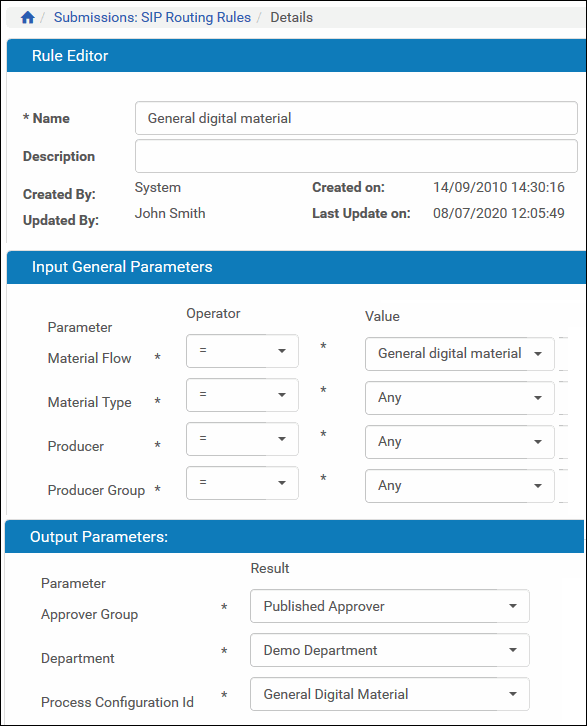587x726 pixels.
Task: Open Material Flow operator dropdown
Action: 242,351
